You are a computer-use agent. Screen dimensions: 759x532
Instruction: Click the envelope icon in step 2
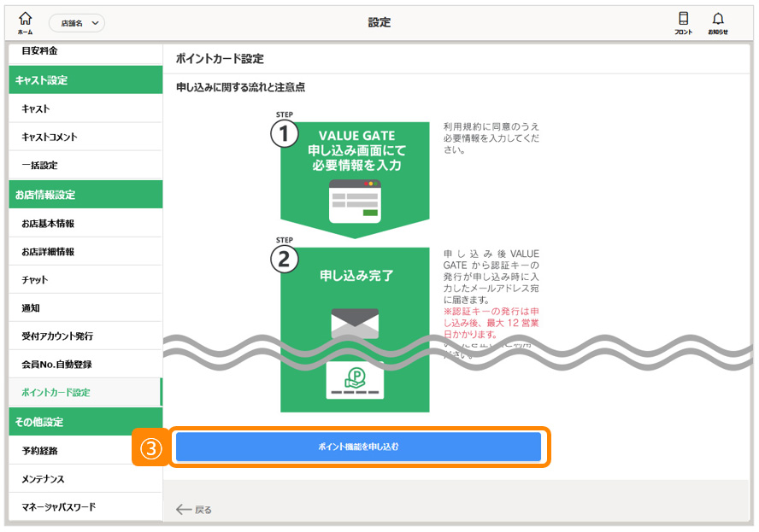(355, 323)
